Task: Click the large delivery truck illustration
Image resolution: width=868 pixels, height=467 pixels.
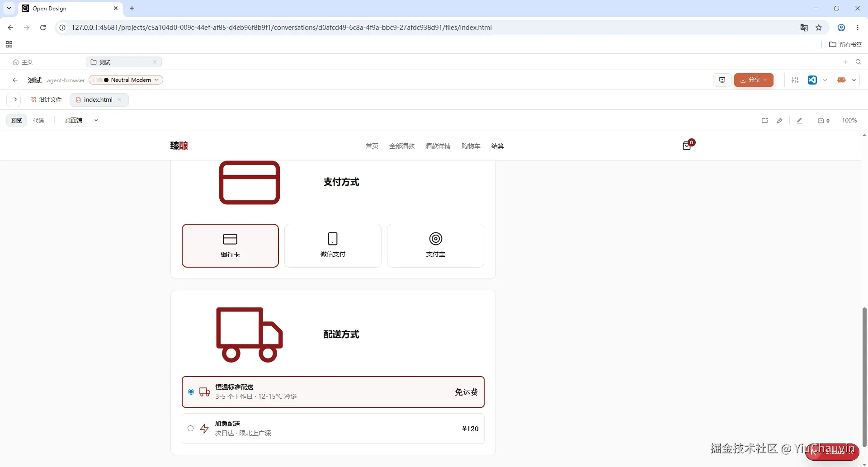Action: 250,335
